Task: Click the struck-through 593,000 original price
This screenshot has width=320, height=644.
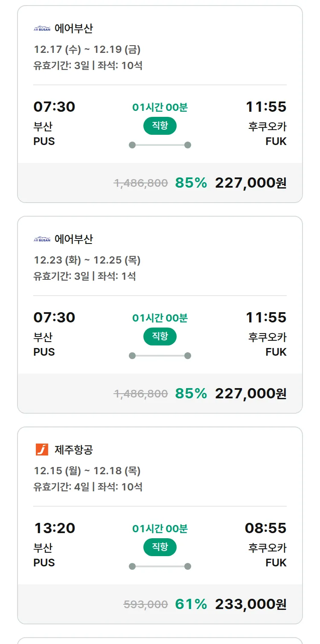Action: click(x=145, y=604)
